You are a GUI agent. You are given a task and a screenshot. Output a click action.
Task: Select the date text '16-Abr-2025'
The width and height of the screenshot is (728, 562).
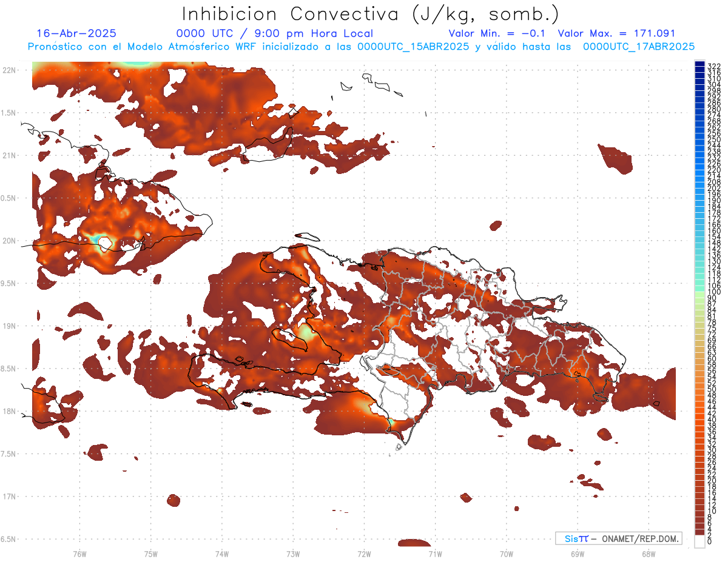pyautogui.click(x=76, y=33)
